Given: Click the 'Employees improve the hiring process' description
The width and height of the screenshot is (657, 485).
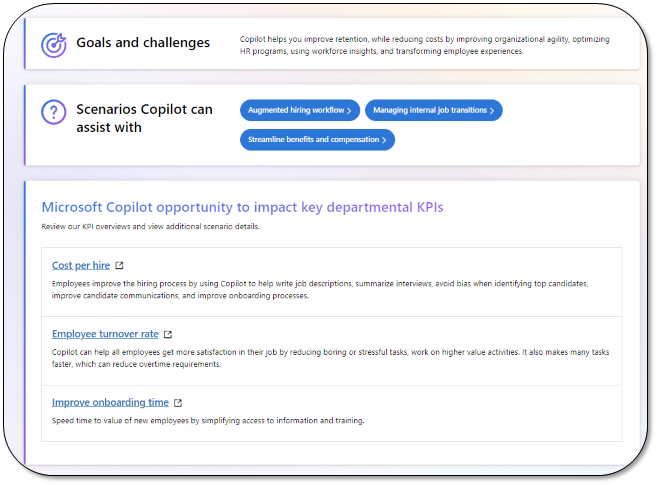Looking at the screenshot, I should click(320, 289).
